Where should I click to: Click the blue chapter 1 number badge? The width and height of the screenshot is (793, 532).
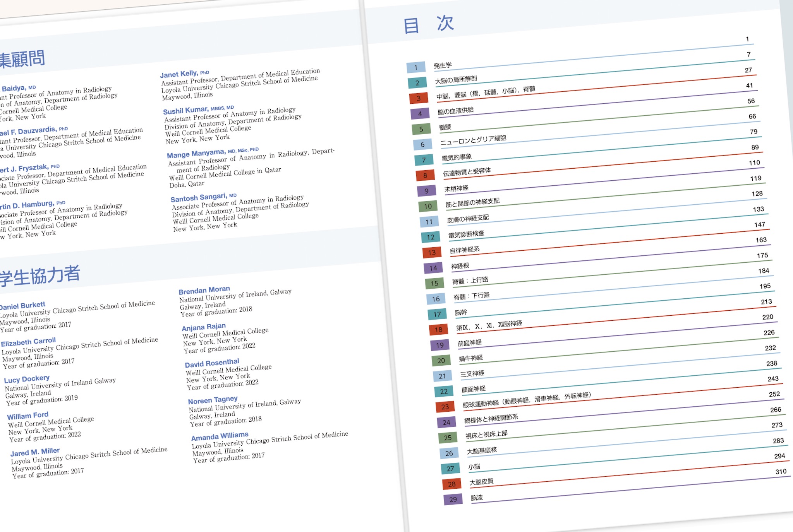[x=416, y=67]
